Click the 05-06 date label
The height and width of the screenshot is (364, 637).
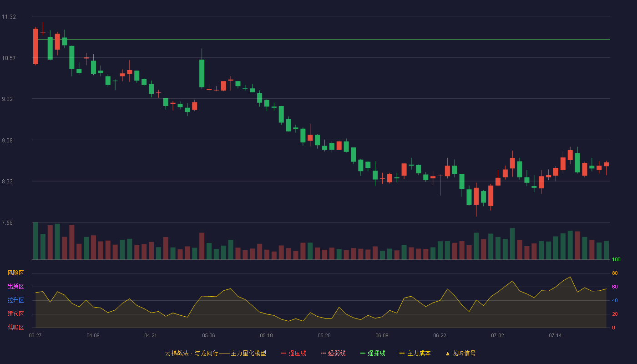(208, 335)
